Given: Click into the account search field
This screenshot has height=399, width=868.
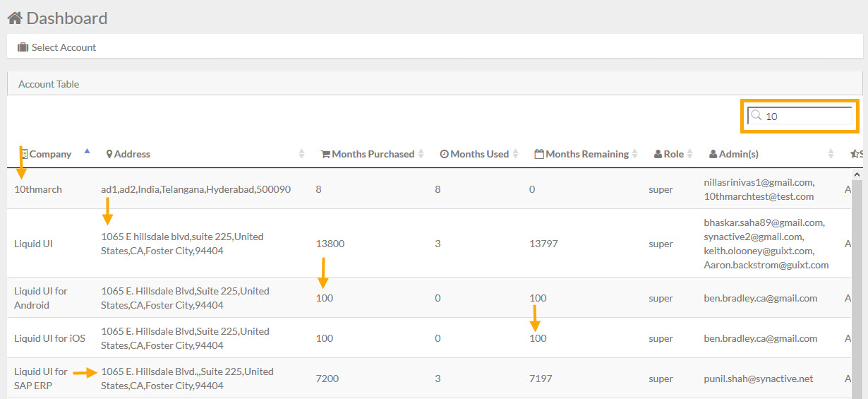Looking at the screenshot, I should pos(800,116).
